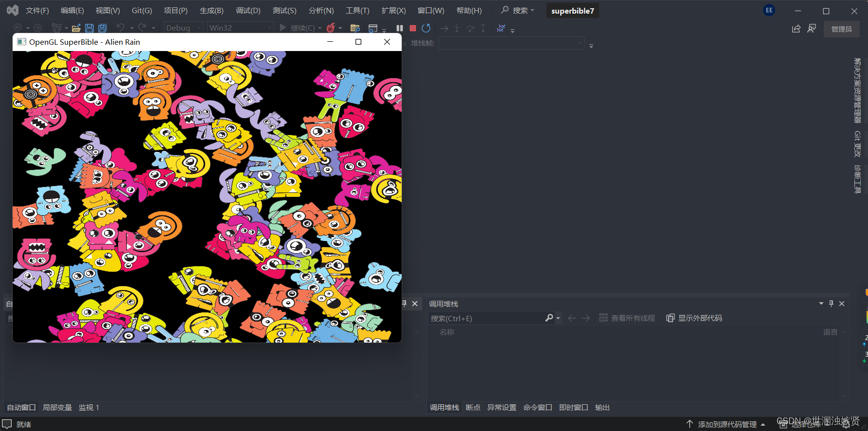Open the Git(G) menu

[x=142, y=10]
